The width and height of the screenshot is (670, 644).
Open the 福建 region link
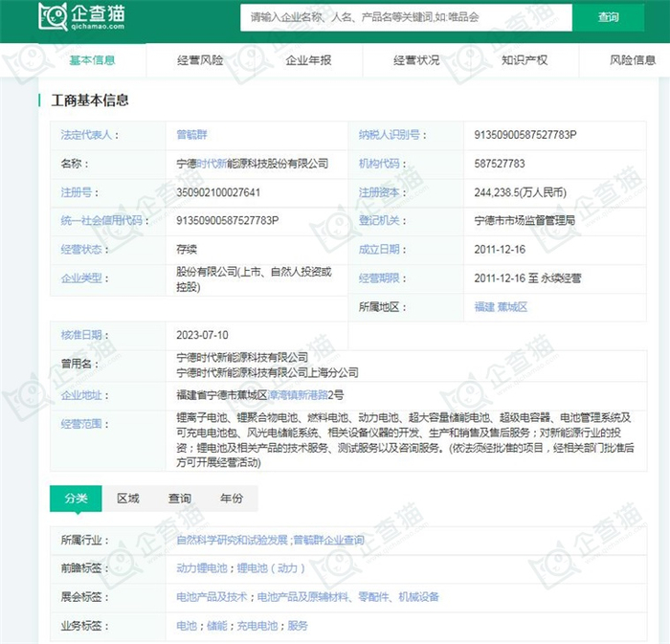pos(484,307)
